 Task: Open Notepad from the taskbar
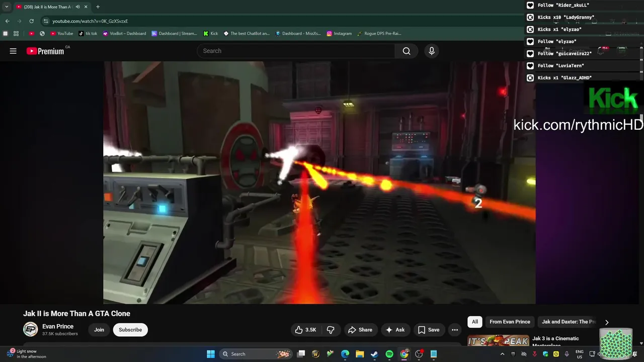[x=434, y=354]
